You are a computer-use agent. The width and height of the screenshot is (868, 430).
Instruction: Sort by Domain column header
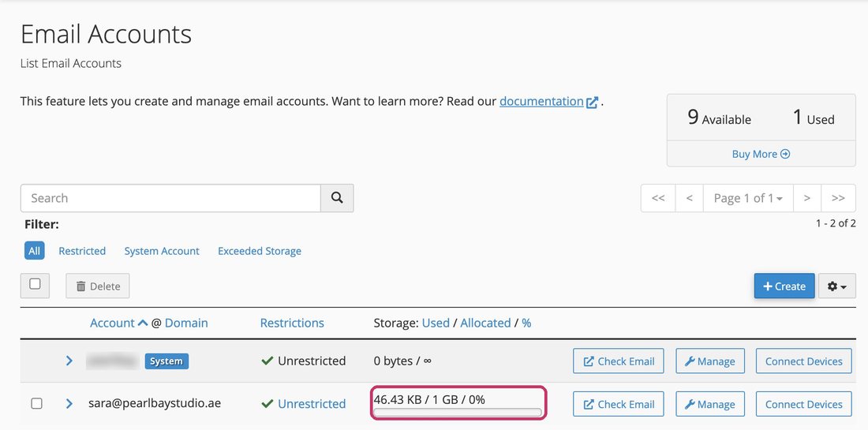tap(186, 323)
